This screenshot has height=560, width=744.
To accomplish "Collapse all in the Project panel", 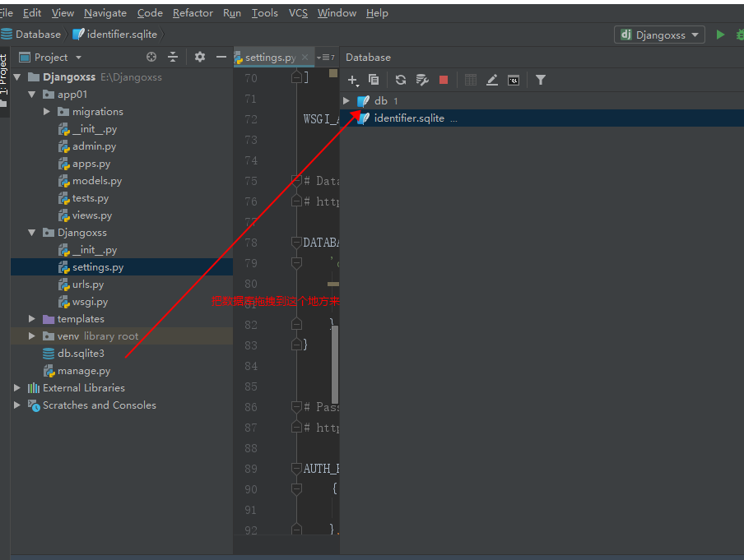I will 173,57.
